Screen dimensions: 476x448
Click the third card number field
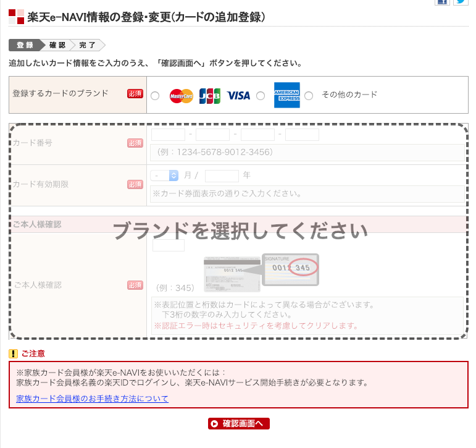coord(257,135)
